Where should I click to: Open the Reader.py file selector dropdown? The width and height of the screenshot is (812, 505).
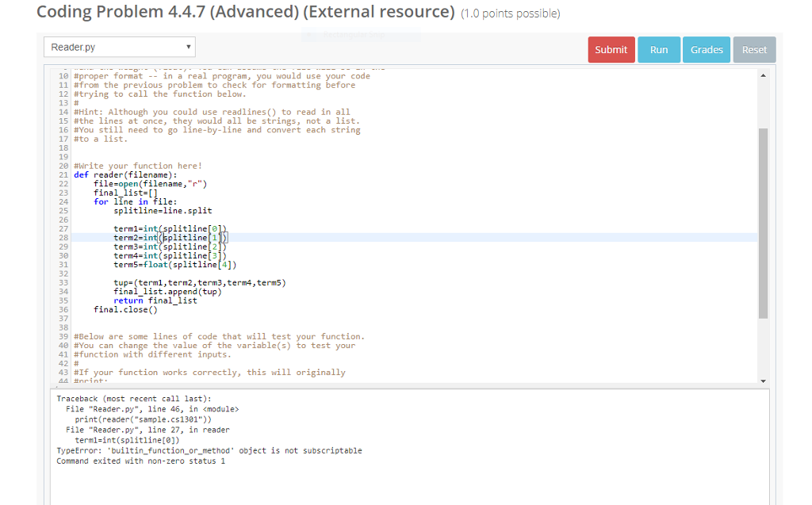click(x=119, y=47)
